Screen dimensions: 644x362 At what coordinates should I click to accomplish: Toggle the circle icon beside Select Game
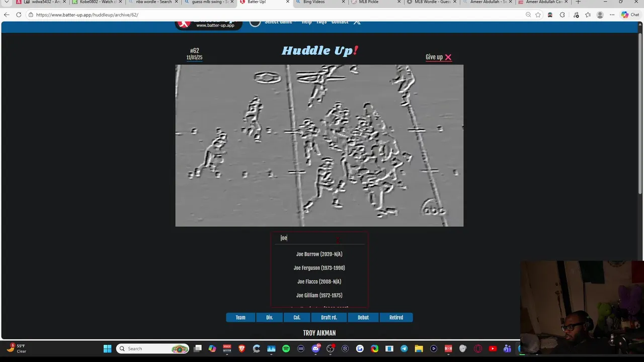(x=255, y=22)
